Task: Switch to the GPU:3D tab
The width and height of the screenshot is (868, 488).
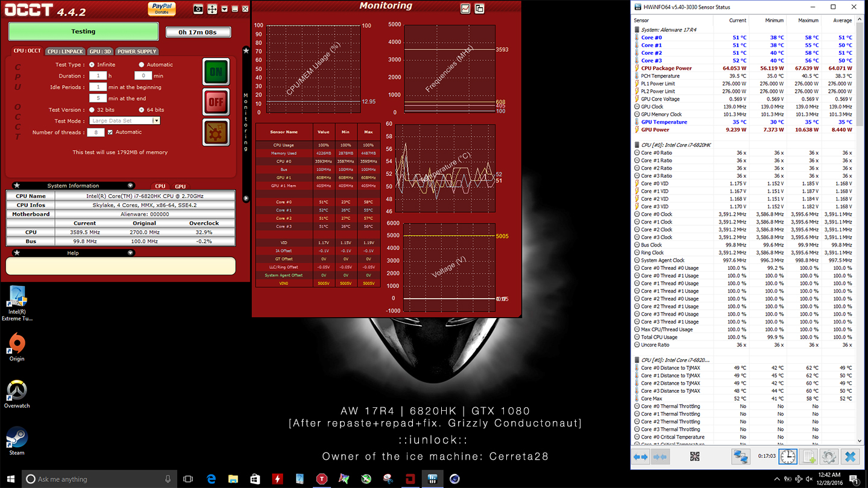Action: click(x=100, y=51)
